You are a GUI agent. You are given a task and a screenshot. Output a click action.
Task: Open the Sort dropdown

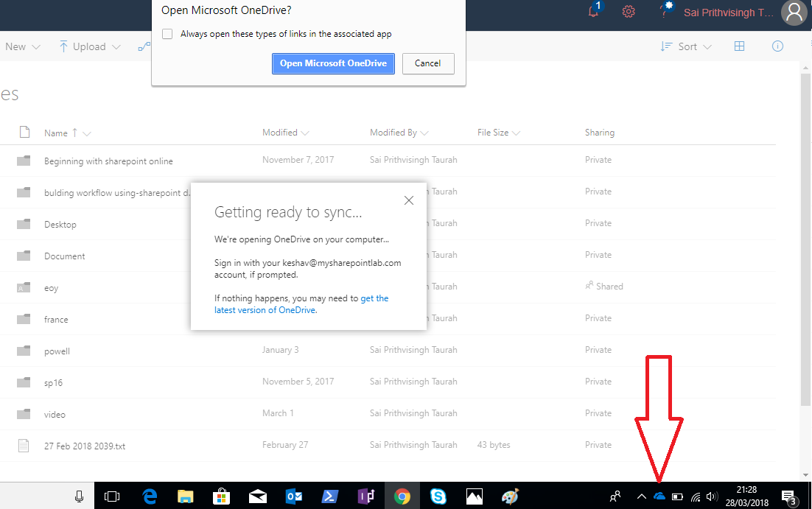coord(686,46)
